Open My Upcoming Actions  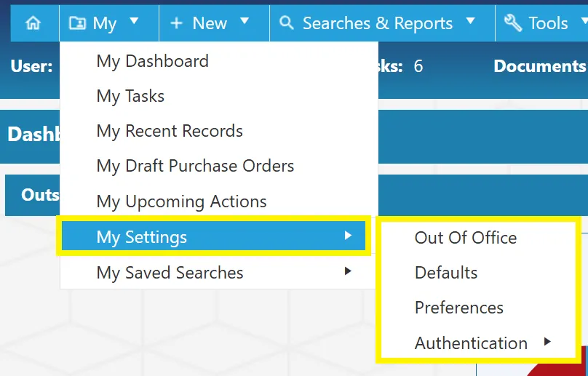tap(219, 201)
